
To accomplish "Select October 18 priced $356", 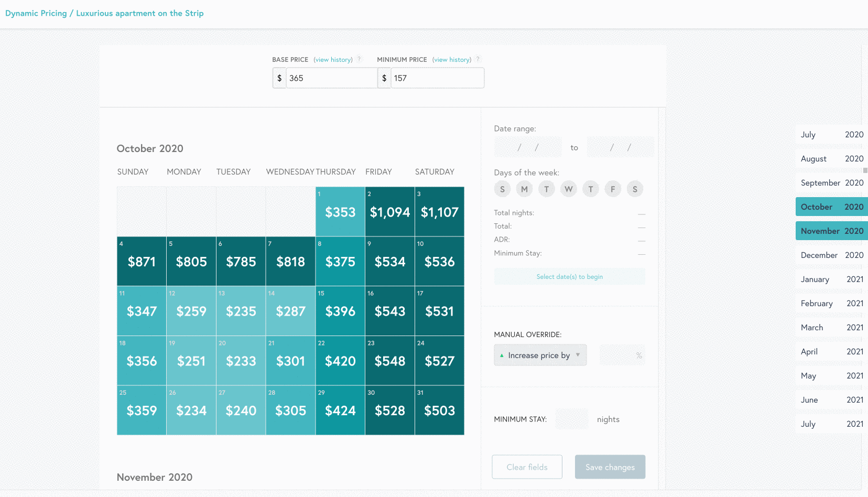I will pos(142,361).
